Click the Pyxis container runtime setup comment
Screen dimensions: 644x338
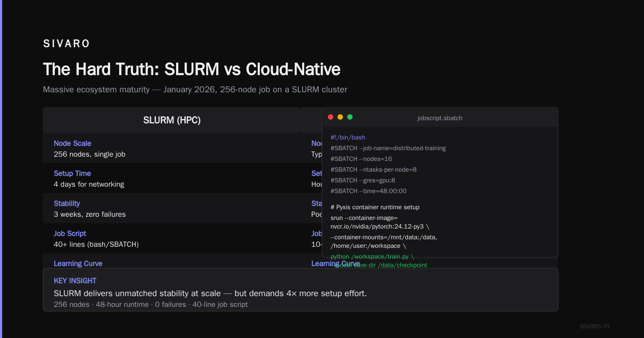pos(375,207)
